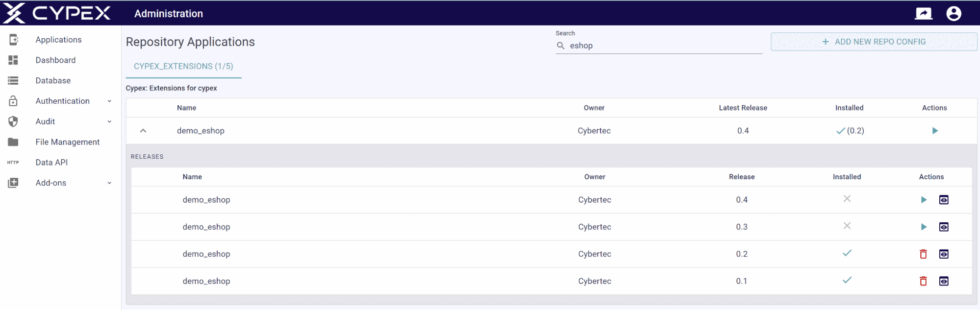Screen dimensions: 980x310
Task: Click Latest Release value 0.4 in top row
Action: click(743, 131)
